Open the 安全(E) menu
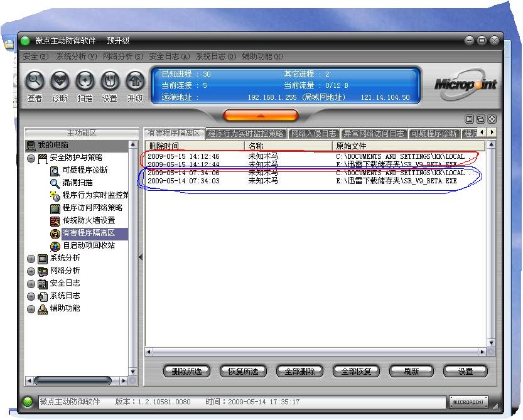This screenshot has width=523, height=420. click(36, 57)
